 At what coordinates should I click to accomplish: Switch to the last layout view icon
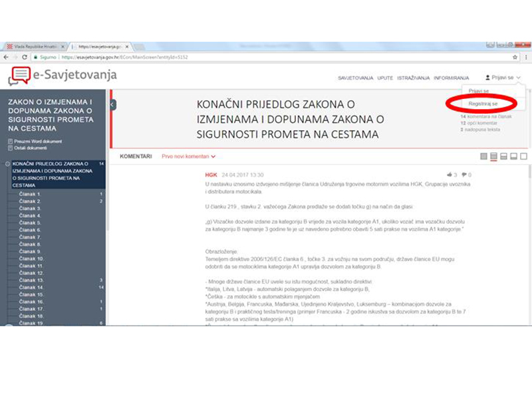point(524,156)
